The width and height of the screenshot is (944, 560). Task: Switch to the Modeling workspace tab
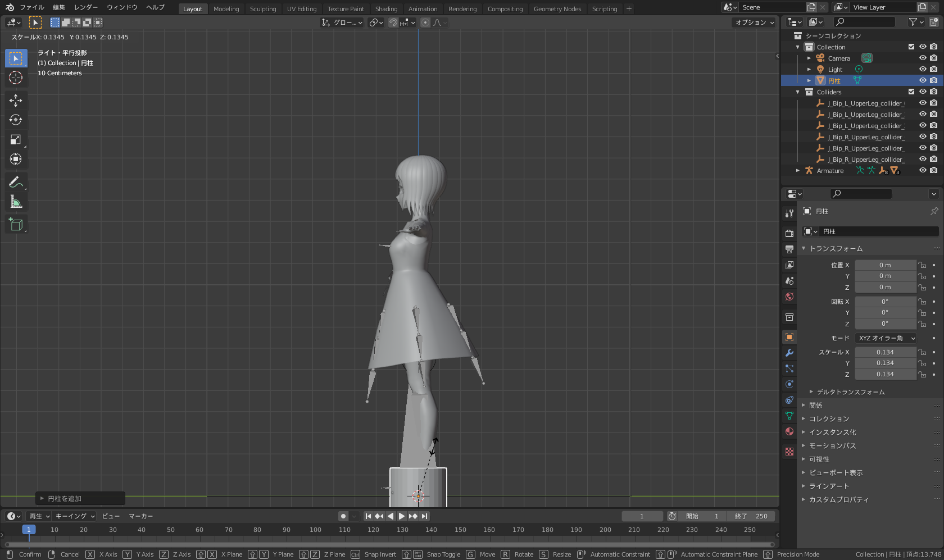click(x=226, y=9)
